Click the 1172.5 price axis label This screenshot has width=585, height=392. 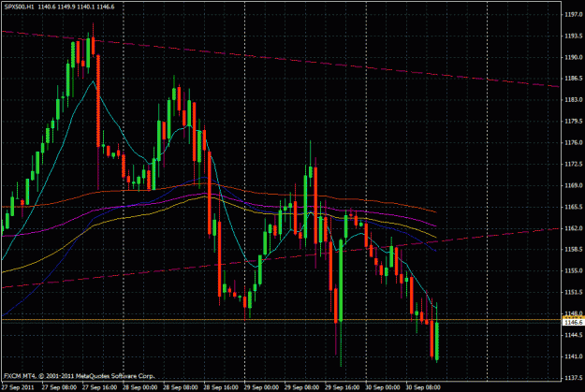click(x=574, y=164)
